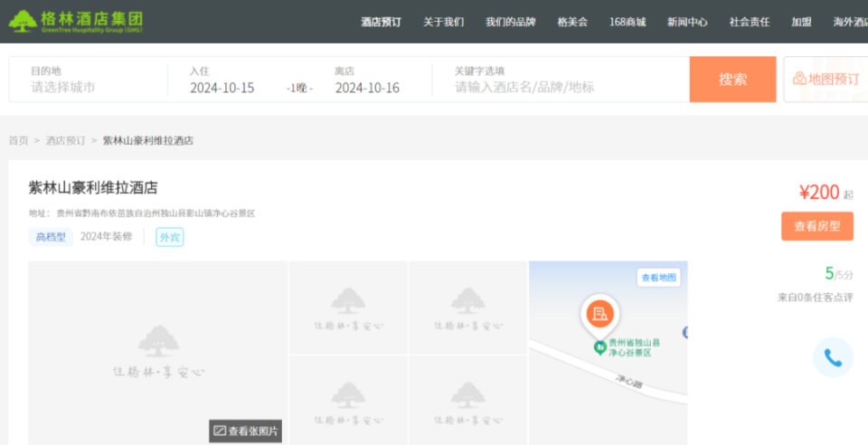This screenshot has width=868, height=445.
Task: Open the 关于我们 nav item
Action: tap(443, 22)
